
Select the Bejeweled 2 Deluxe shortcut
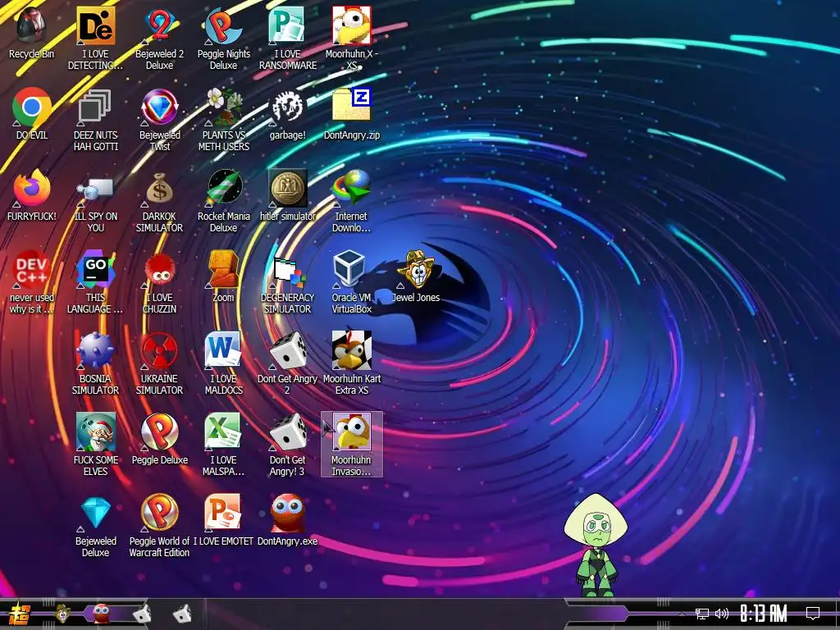(160, 39)
